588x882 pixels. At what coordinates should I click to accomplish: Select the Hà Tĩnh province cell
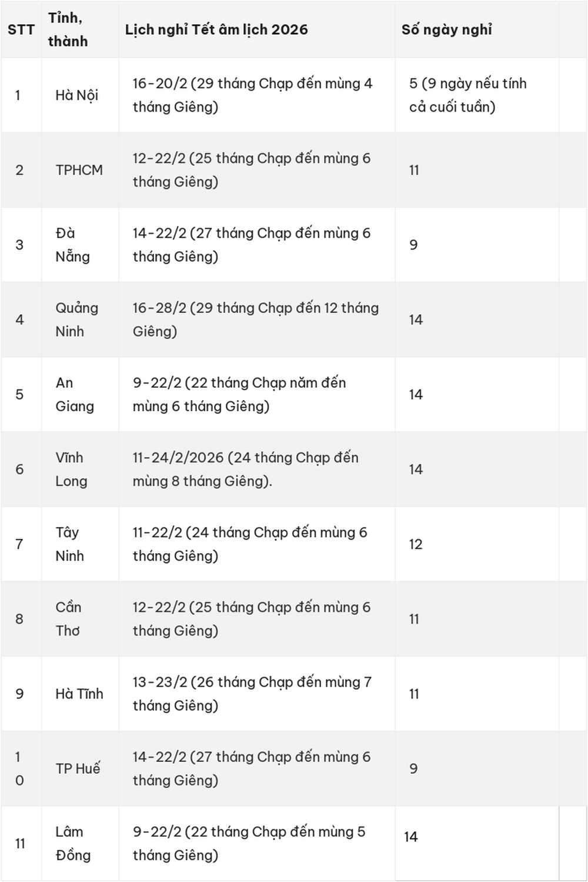pyautogui.click(x=79, y=694)
